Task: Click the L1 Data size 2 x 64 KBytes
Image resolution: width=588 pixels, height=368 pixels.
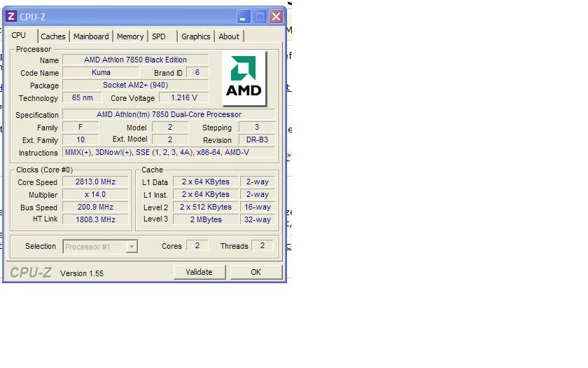Action: tap(206, 182)
